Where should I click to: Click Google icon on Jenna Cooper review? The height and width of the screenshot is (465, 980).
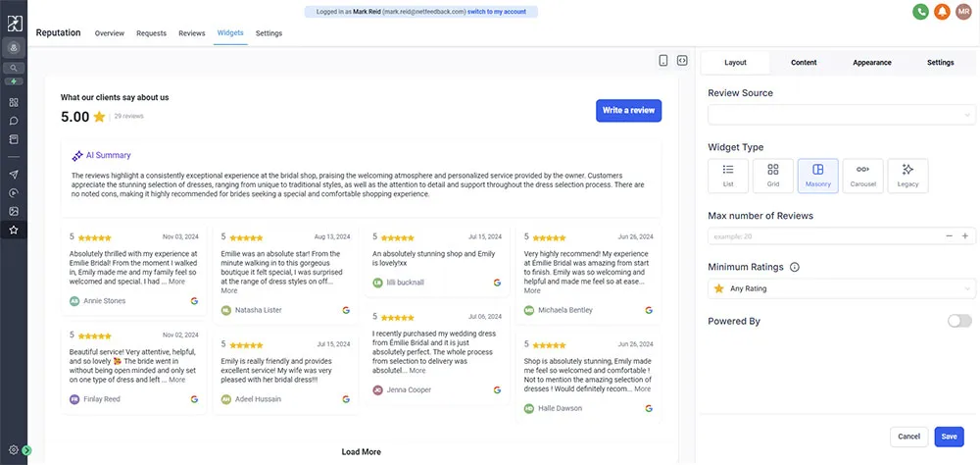click(497, 389)
